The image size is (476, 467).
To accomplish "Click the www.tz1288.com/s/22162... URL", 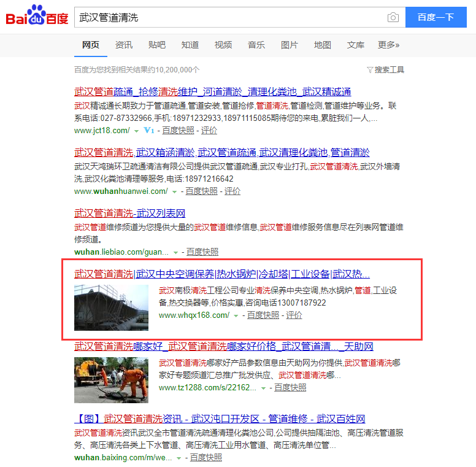I will click(208, 388).
